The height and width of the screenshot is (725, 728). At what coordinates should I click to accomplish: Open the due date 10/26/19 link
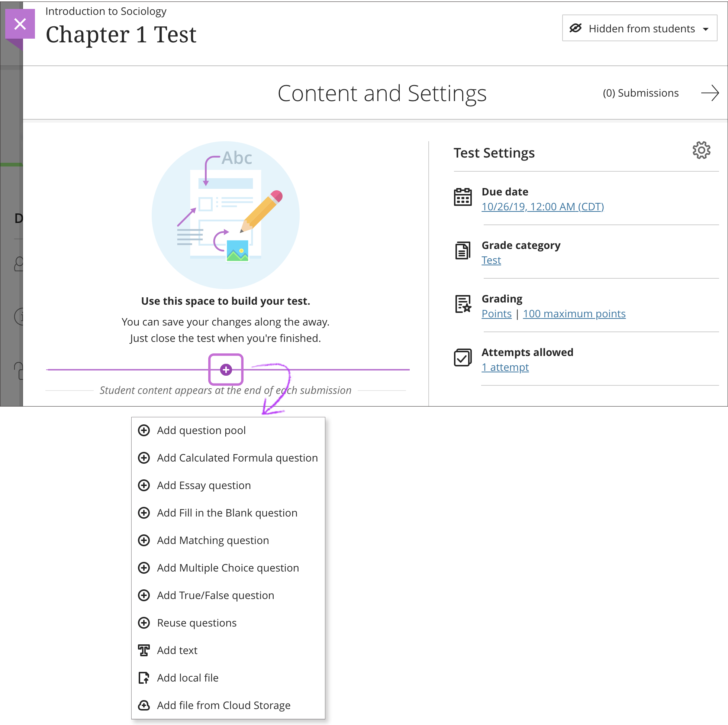tap(542, 207)
